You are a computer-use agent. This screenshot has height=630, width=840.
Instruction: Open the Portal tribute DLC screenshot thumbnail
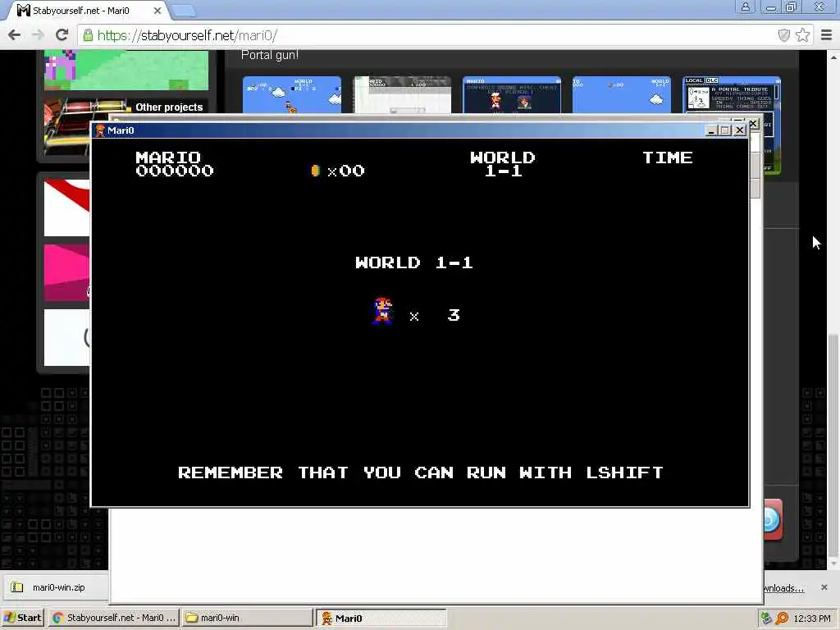(x=732, y=95)
